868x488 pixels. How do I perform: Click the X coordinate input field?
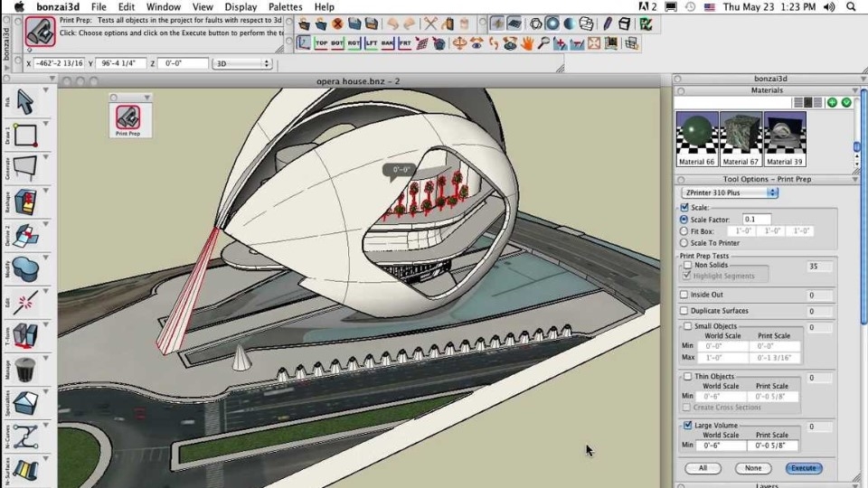pyautogui.click(x=60, y=63)
